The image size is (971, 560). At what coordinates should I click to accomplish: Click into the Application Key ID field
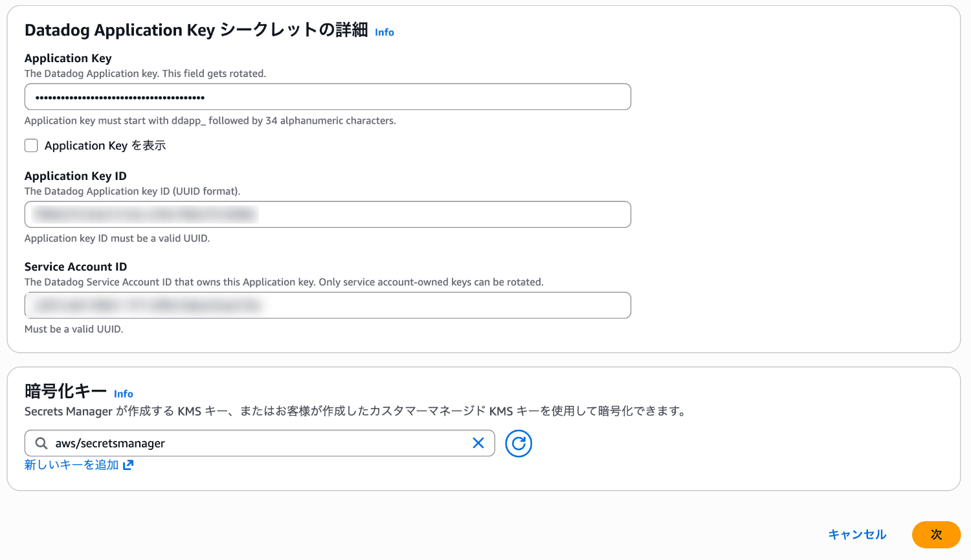328,214
